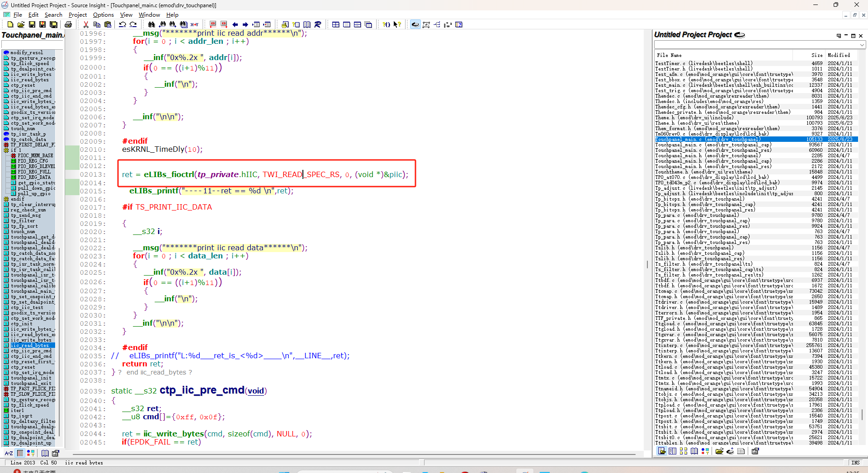Toggle the Project Window toolbar icon

coord(415,24)
